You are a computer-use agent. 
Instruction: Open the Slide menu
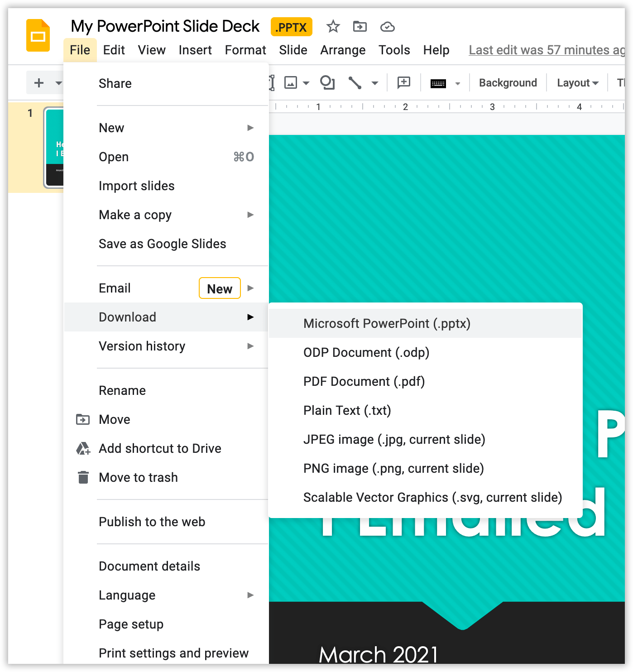tap(293, 50)
